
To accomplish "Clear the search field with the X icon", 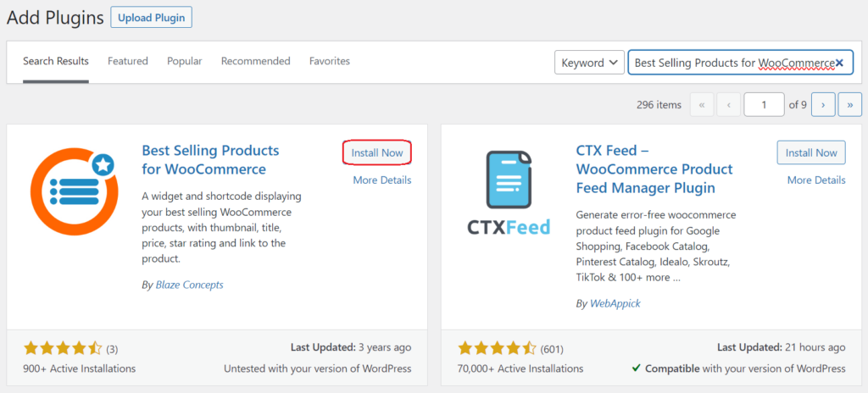I will coord(839,64).
